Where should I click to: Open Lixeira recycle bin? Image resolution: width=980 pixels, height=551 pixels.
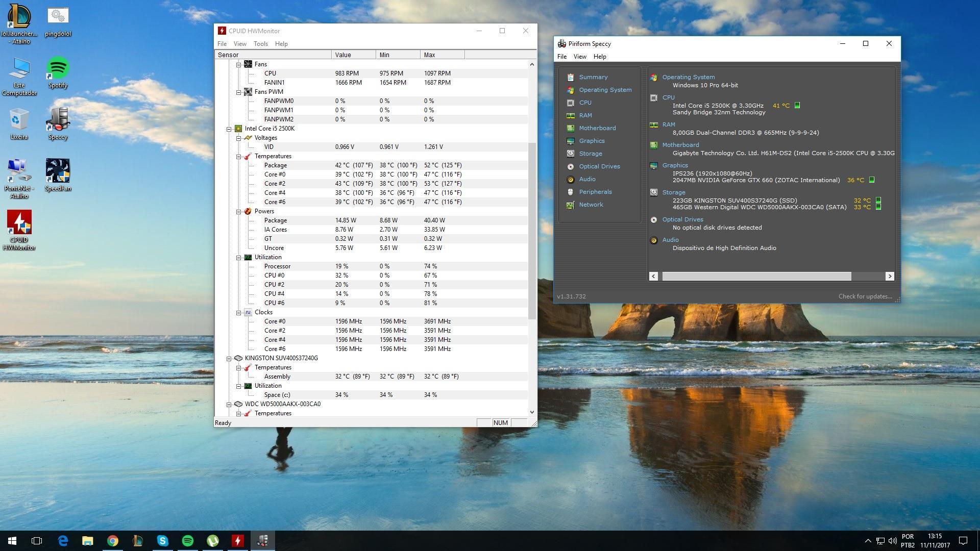19,124
